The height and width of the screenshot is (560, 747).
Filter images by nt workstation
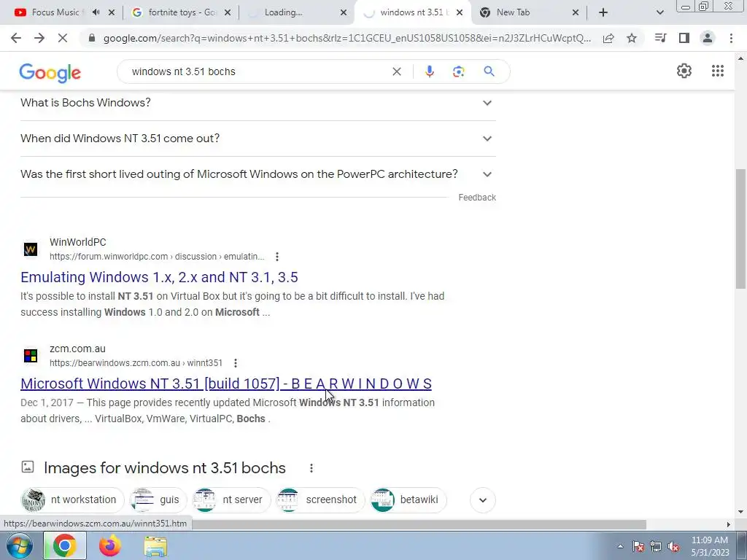(x=72, y=500)
